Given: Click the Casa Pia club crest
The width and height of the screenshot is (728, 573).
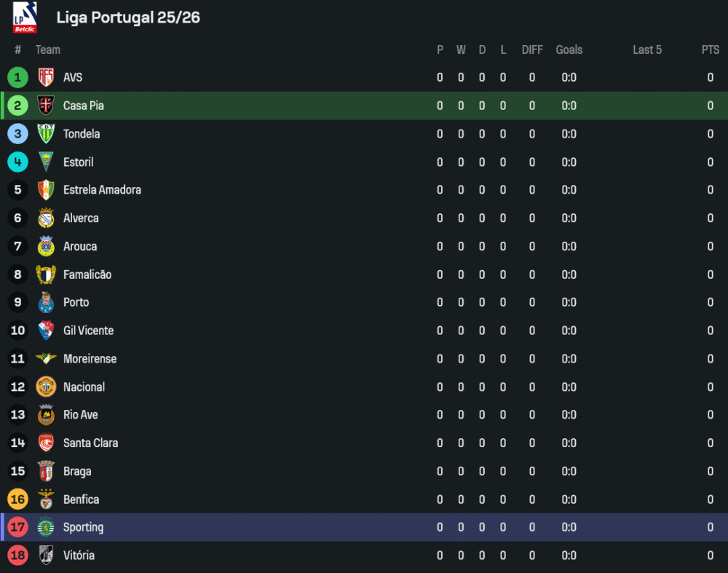Looking at the screenshot, I should (x=46, y=106).
